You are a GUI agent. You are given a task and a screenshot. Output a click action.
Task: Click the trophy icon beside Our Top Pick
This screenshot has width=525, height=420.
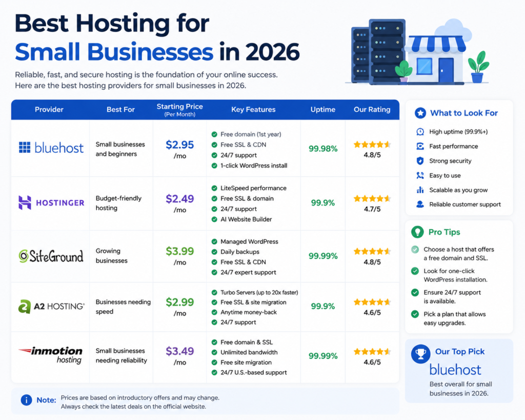click(420, 354)
